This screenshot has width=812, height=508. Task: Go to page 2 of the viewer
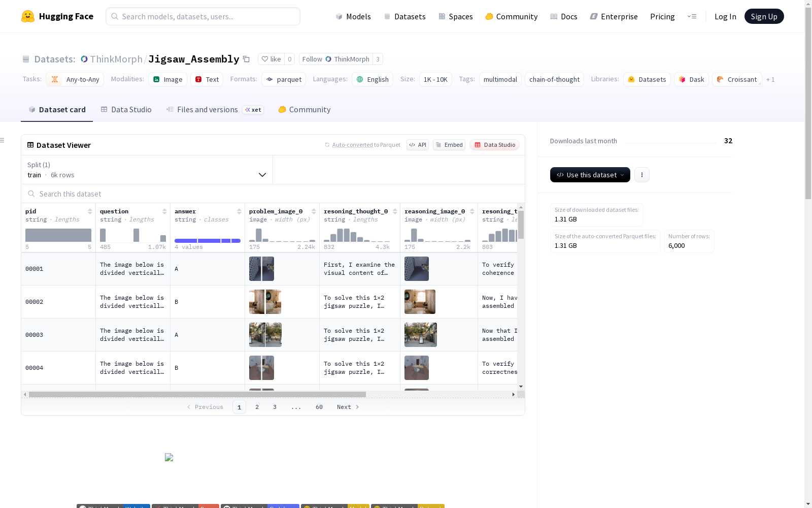257,407
